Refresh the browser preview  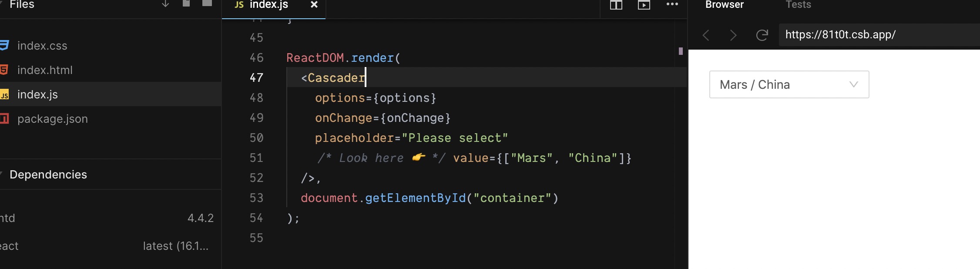coord(762,35)
